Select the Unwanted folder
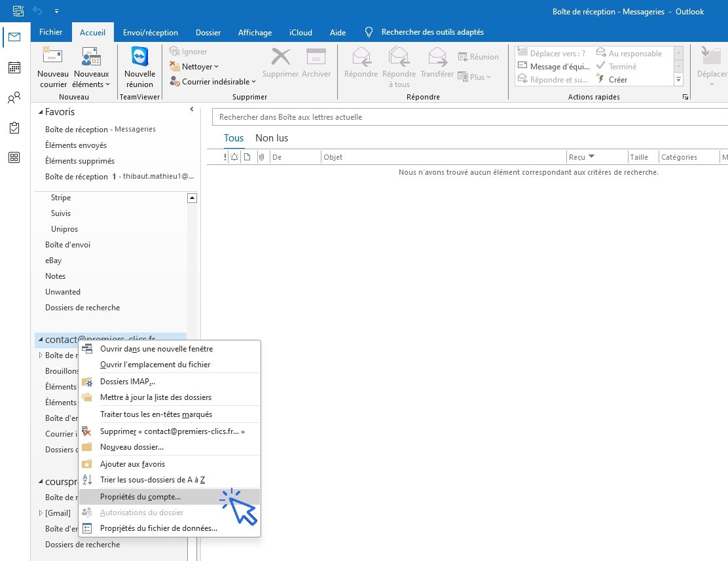Viewport: 728px width, 561px height. pos(63,292)
